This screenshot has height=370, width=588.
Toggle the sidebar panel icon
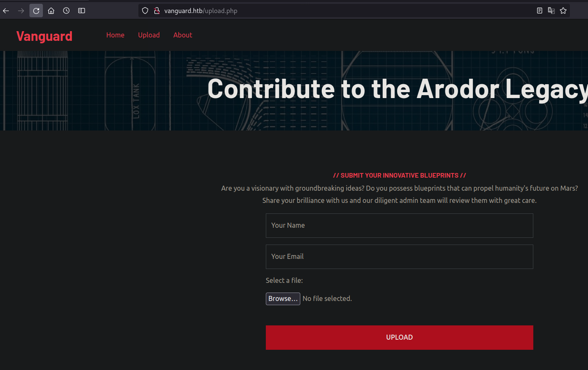pyautogui.click(x=82, y=11)
